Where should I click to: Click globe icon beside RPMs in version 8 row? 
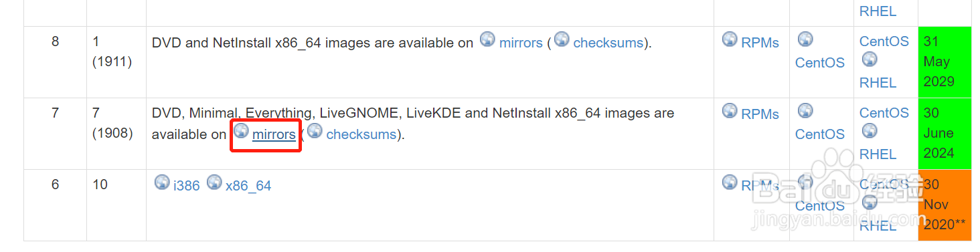(730, 39)
